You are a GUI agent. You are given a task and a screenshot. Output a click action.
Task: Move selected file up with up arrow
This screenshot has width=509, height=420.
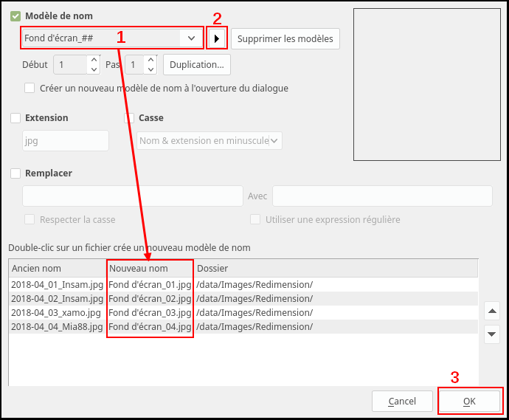click(x=491, y=310)
